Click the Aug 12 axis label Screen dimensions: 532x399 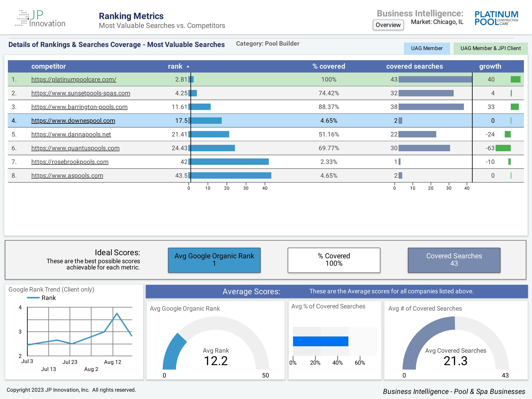tap(112, 362)
